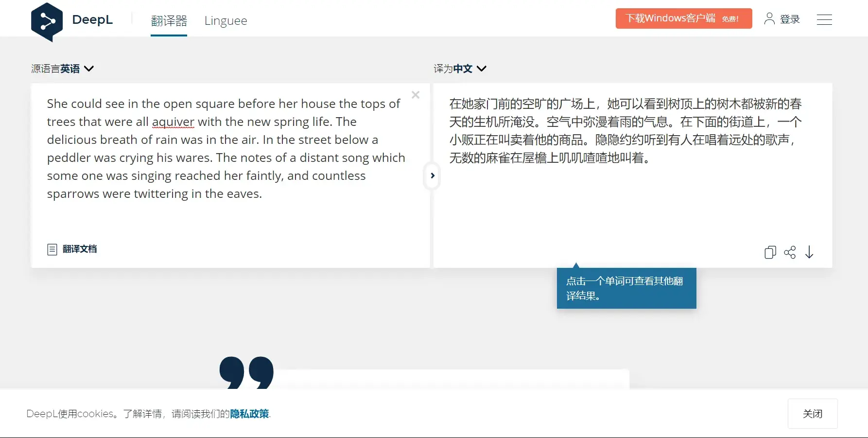
Task: Expand panel with the middle chevron arrow
Action: [432, 175]
